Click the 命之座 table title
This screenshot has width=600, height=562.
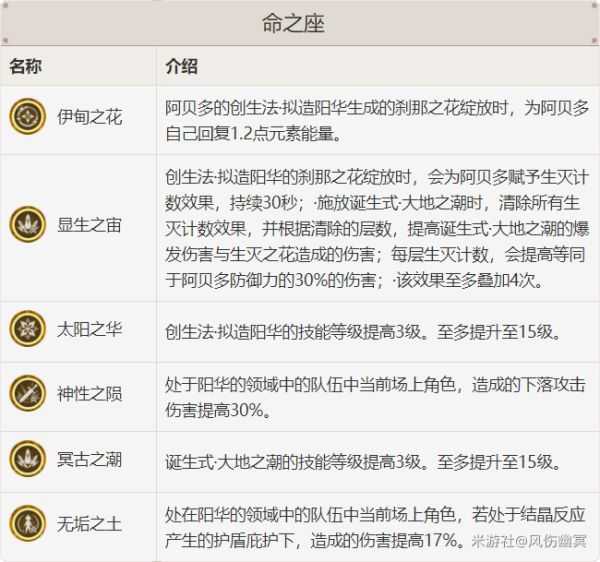(300, 23)
